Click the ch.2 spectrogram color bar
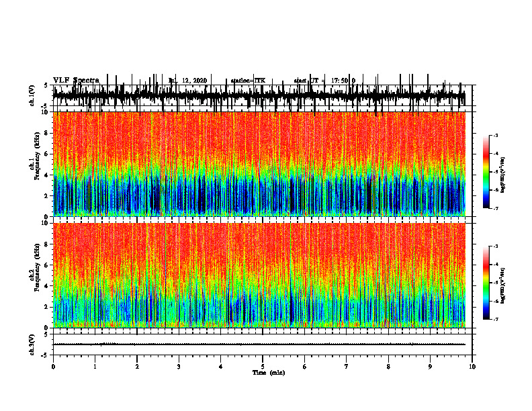Screen dimensions: 532x411 click(x=486, y=283)
